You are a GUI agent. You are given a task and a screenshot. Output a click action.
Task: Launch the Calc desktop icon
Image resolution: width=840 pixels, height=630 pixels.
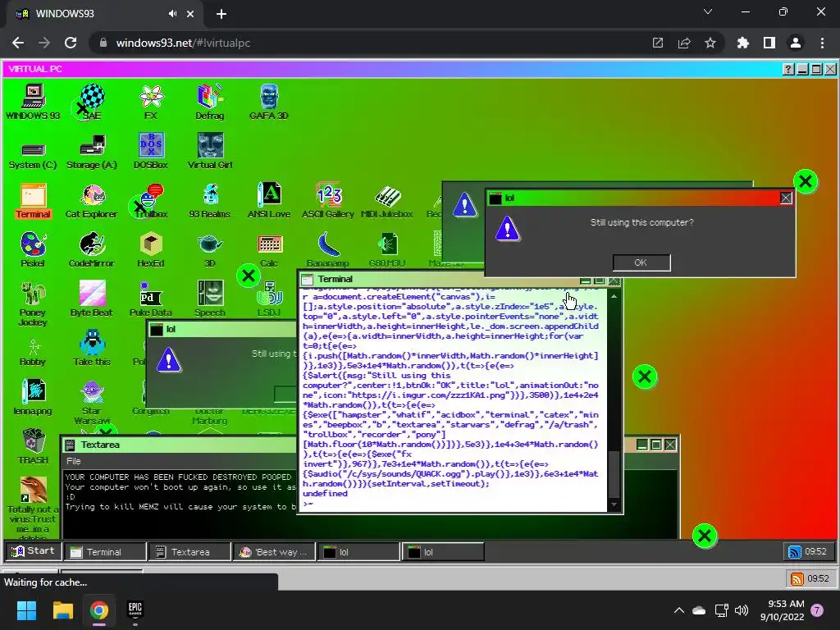[x=269, y=251]
